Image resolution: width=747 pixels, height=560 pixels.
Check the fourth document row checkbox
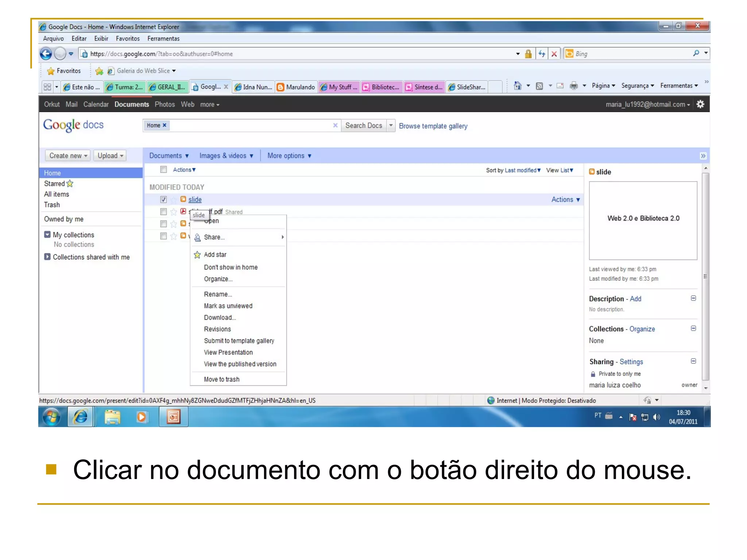click(163, 236)
